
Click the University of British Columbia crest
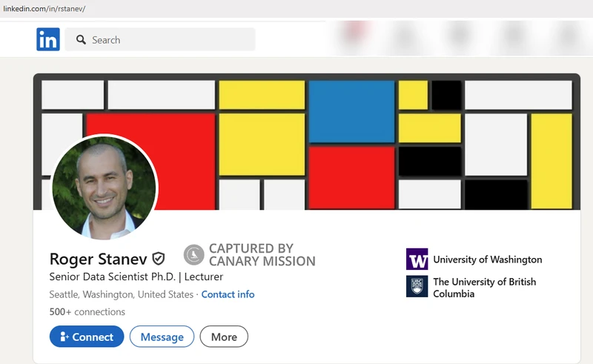pos(417,286)
